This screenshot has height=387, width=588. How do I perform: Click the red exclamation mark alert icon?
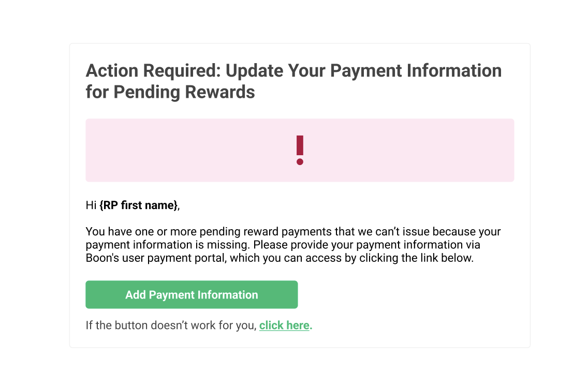coord(300,150)
